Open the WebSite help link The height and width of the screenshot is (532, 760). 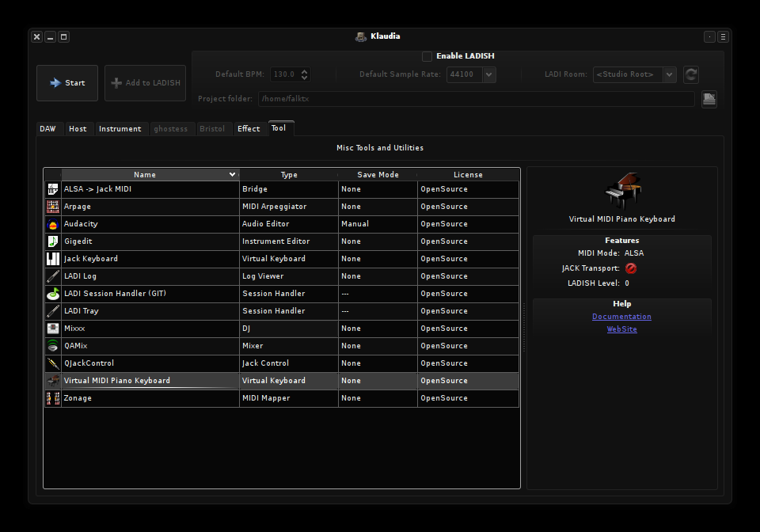click(x=621, y=329)
